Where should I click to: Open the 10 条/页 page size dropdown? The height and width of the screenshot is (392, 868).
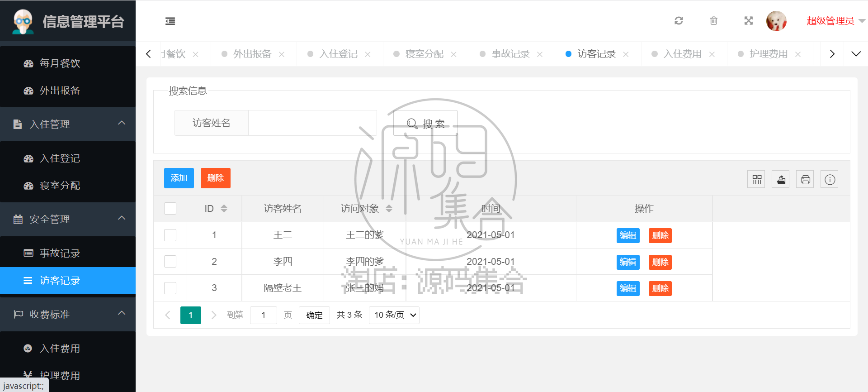[x=394, y=315]
